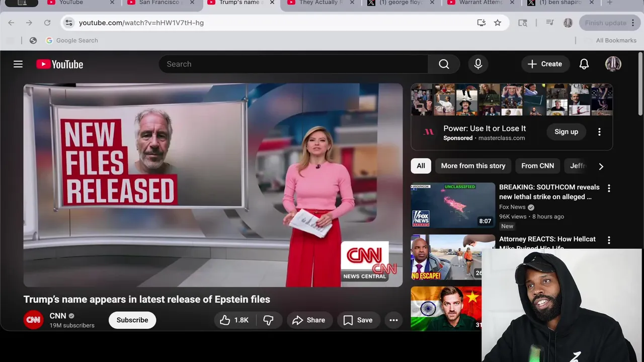This screenshot has width=644, height=362.
Task: Close the San Francisco tab
Action: pos(192,3)
